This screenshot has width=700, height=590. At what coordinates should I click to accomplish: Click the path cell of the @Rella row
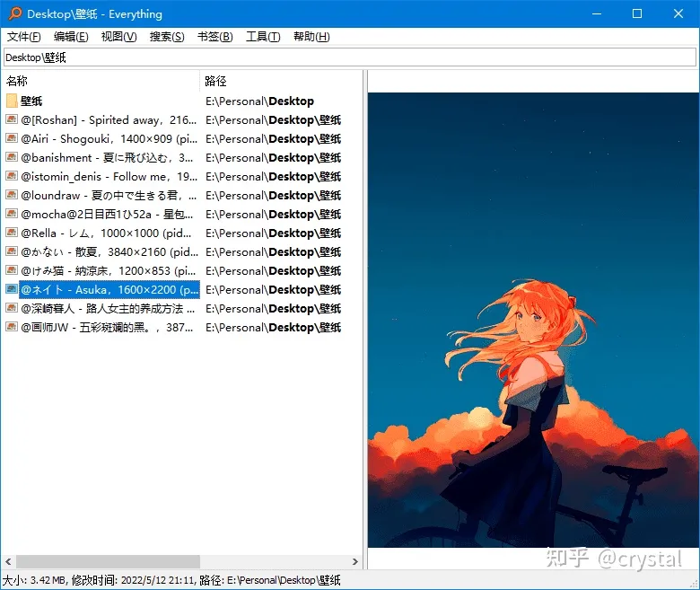[x=273, y=233]
